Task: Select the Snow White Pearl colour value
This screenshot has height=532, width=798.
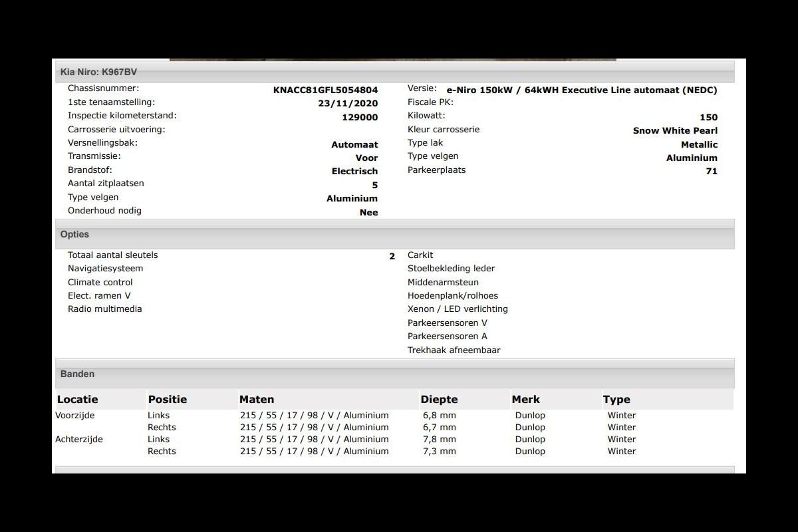Action: (x=675, y=131)
